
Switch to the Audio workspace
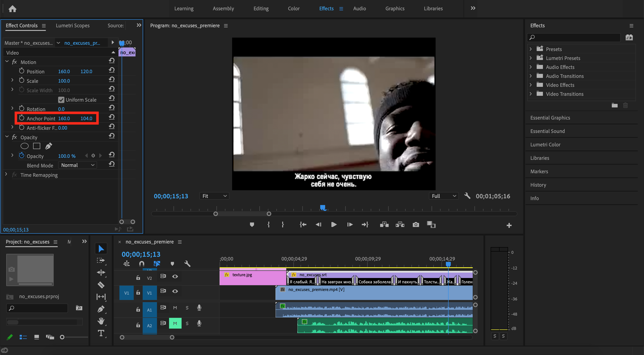tap(359, 9)
